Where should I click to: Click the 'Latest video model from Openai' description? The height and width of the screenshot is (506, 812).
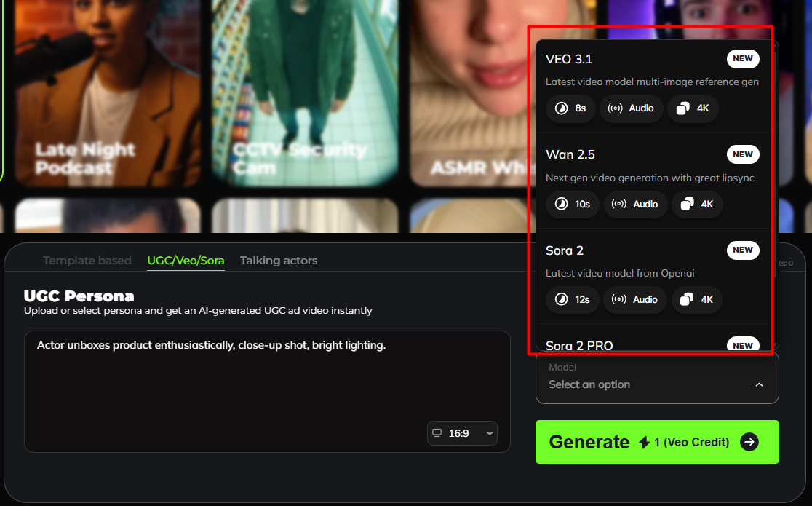(x=620, y=273)
